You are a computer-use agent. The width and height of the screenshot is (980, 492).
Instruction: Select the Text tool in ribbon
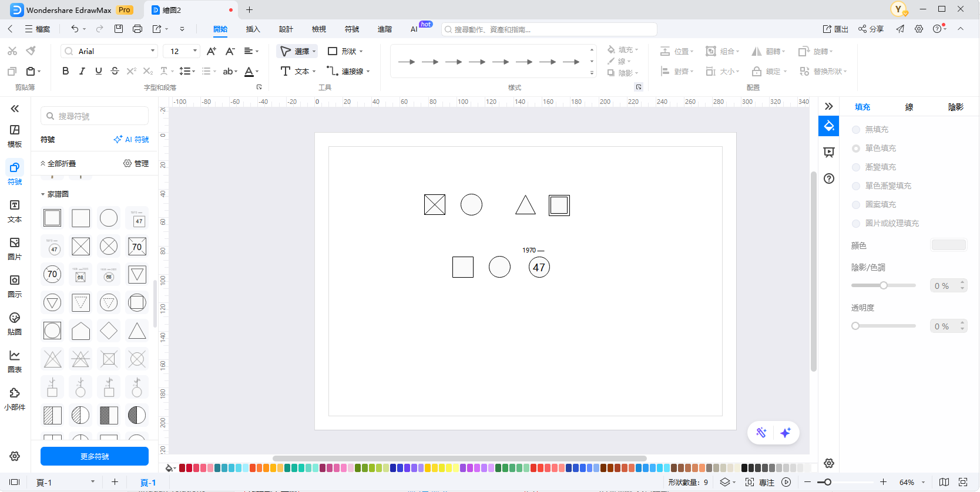coord(297,71)
